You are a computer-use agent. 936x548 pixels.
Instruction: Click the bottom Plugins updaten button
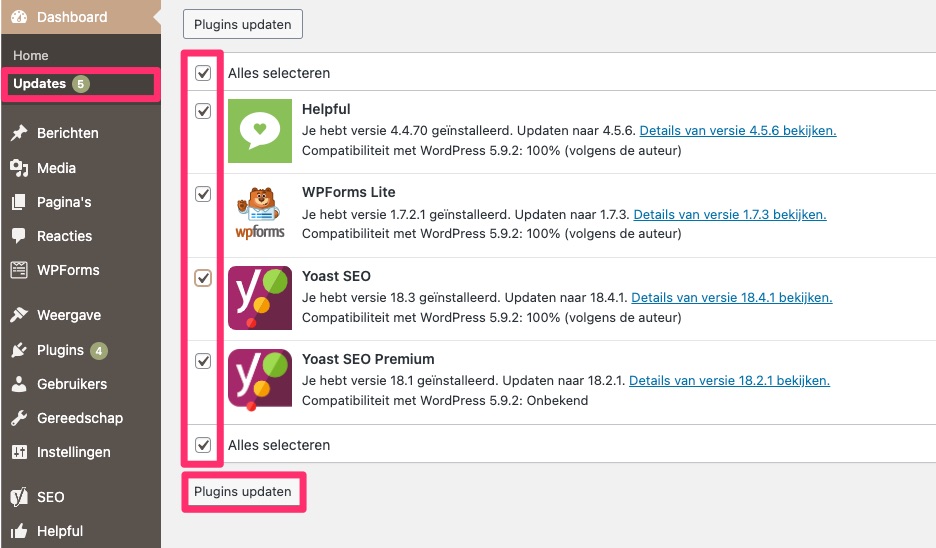(243, 491)
